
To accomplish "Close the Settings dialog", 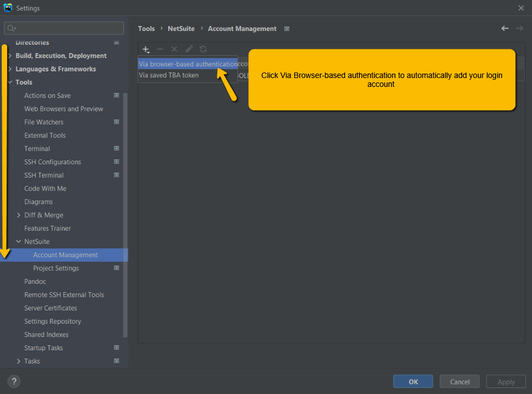I will click(x=521, y=8).
